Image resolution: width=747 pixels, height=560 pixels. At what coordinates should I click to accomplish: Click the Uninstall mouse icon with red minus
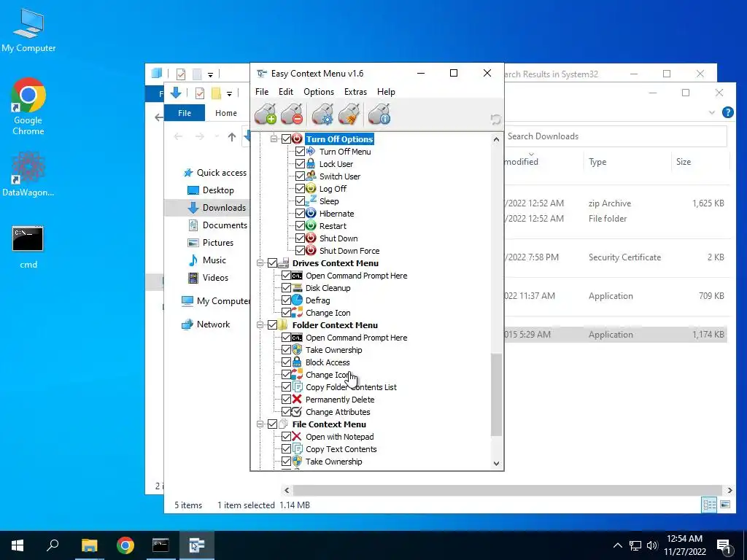tap(292, 114)
